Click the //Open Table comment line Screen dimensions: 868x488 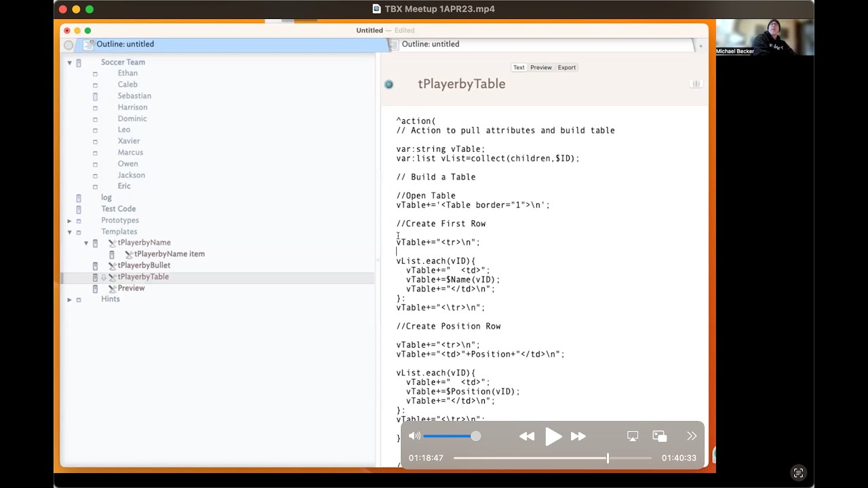pos(426,196)
